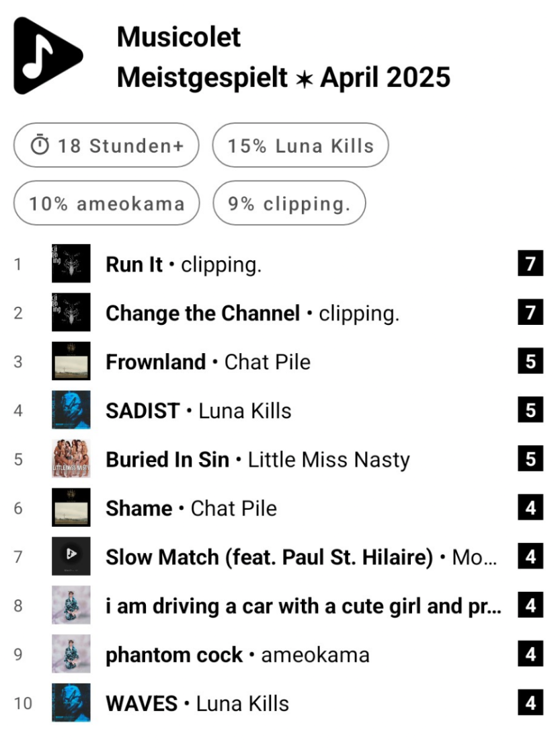Click the play count badge for Frownland
The height and width of the screenshot is (748, 560).
(530, 361)
